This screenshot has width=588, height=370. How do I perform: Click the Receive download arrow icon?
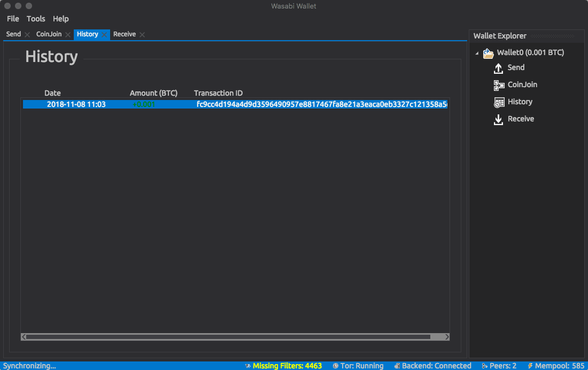tap(498, 120)
